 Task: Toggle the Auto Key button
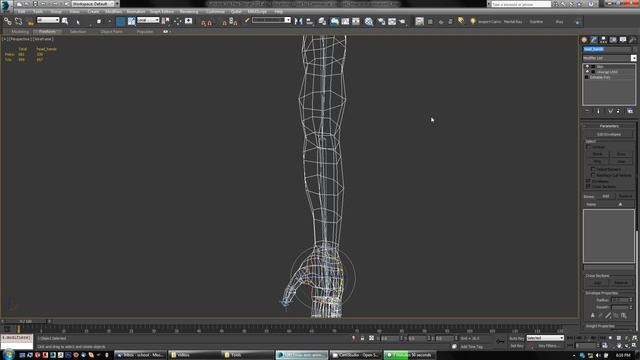click(516, 338)
